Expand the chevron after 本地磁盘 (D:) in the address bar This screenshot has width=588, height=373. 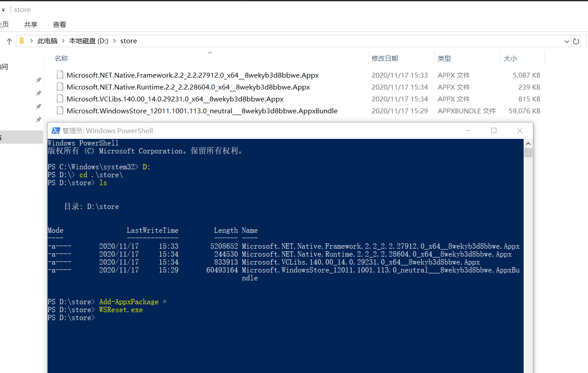point(115,41)
